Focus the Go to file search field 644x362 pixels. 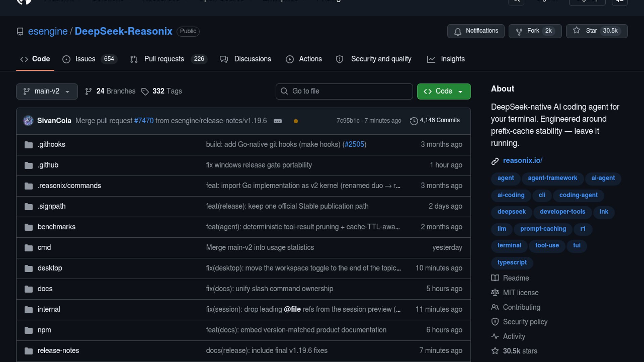pos(344,92)
